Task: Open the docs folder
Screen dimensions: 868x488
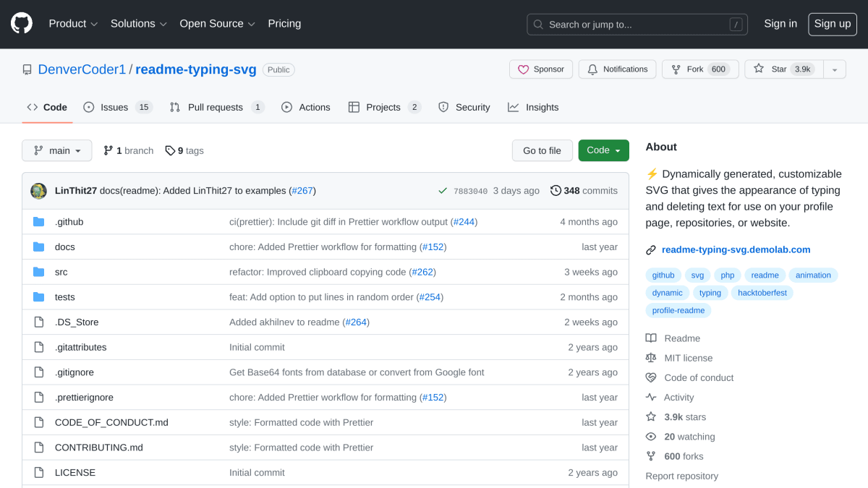Action: pos(65,247)
